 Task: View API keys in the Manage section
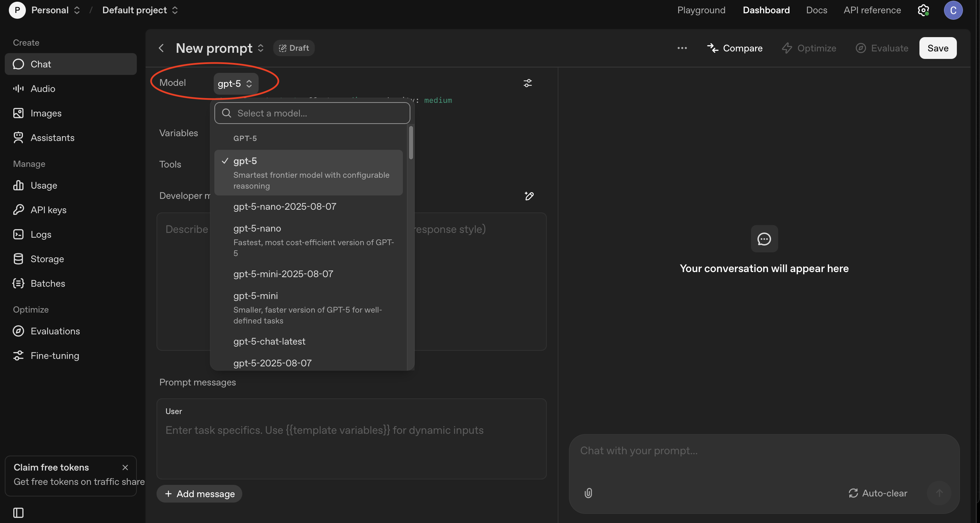(48, 209)
